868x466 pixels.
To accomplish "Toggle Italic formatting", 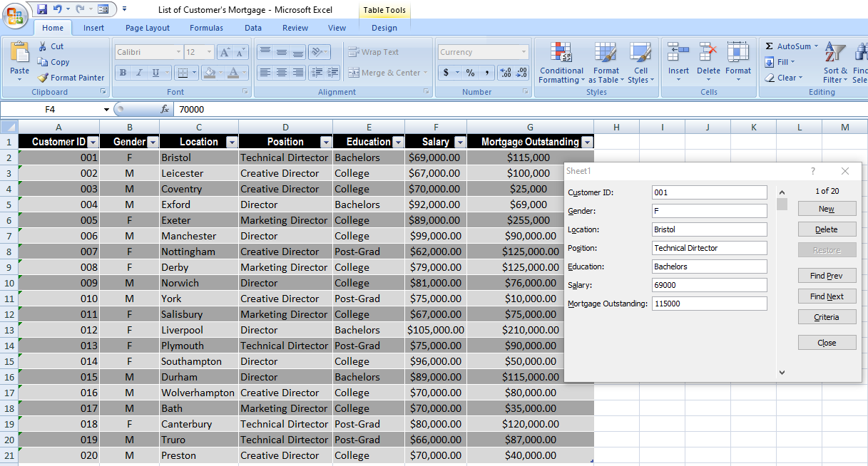I will (138, 73).
